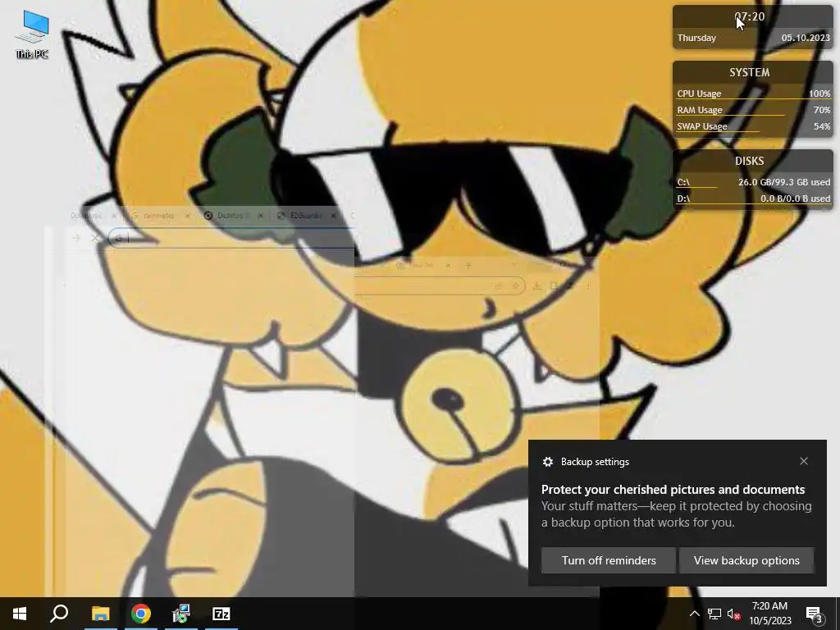Launch File Explorer from the taskbar
The height and width of the screenshot is (630, 840).
tap(100, 614)
